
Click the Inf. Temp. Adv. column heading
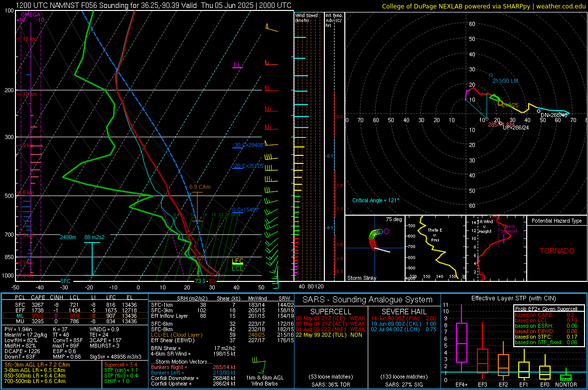coord(333,20)
